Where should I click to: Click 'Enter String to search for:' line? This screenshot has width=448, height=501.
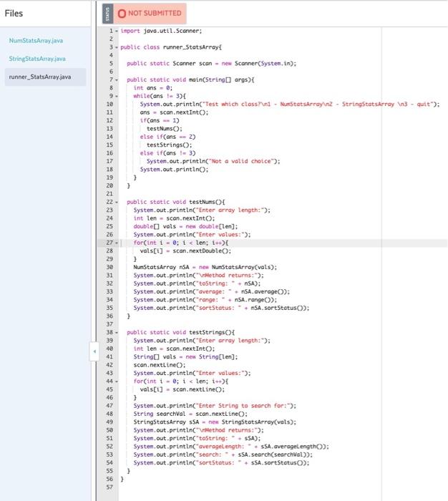pos(215,406)
